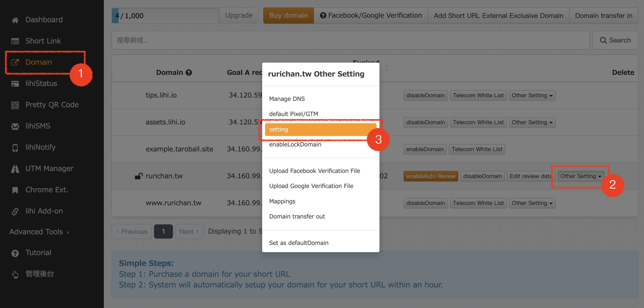Click the lihiNotify phone icon
The height and width of the screenshot is (308, 644).
[x=15, y=147]
